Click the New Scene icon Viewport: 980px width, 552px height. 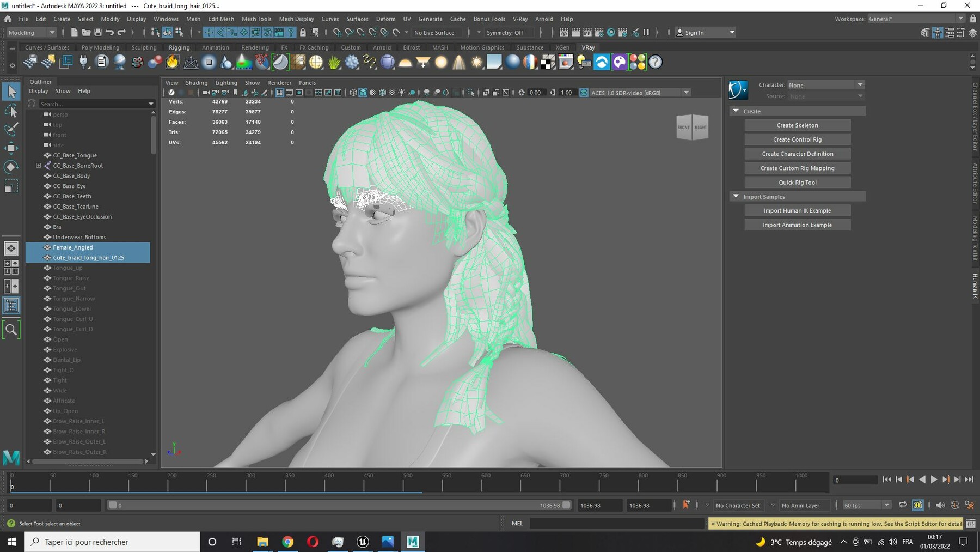pyautogui.click(x=74, y=33)
